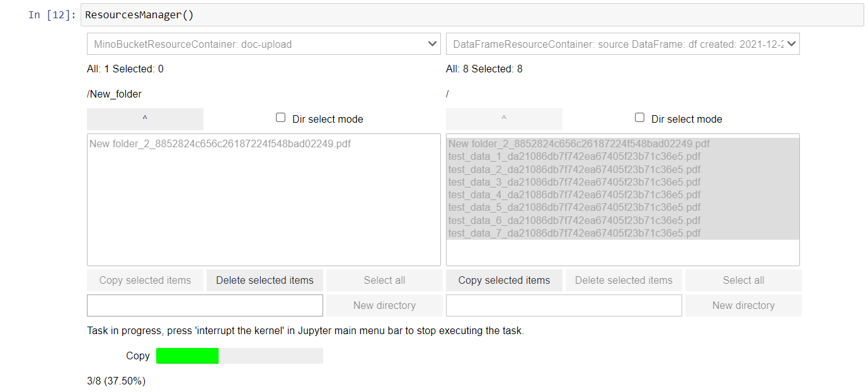Select New folder_2 PDF in the left list
Image resolution: width=868 pixels, height=392 pixels.
pos(220,143)
